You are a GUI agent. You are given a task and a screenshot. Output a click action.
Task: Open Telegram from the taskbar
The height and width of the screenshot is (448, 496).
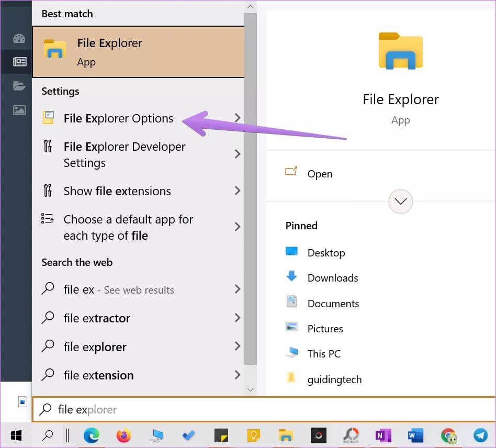[480, 435]
